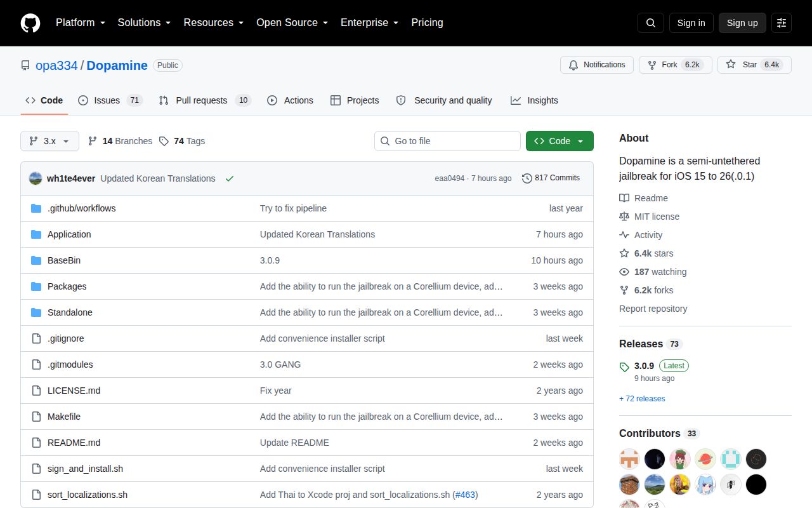Open the Application folder
Viewport: 812px width, 508px height.
[69, 234]
